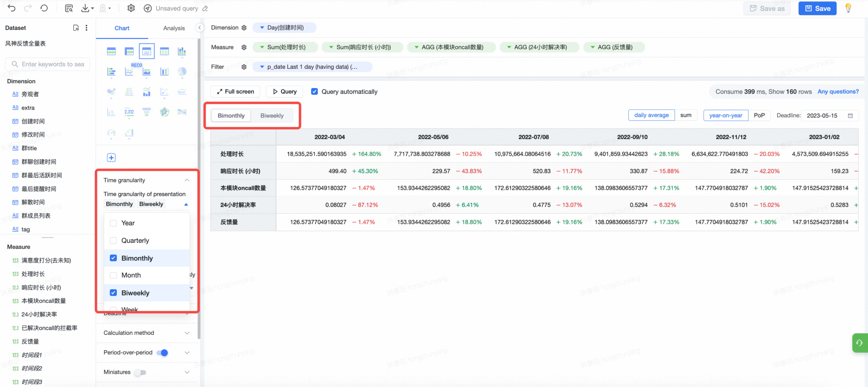Expand the Miniatures section chevron
This screenshot has height=387, width=868.
(x=187, y=372)
